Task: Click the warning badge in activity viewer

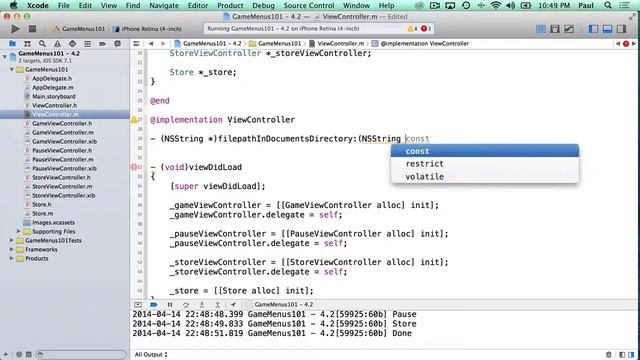Action: [x=412, y=29]
